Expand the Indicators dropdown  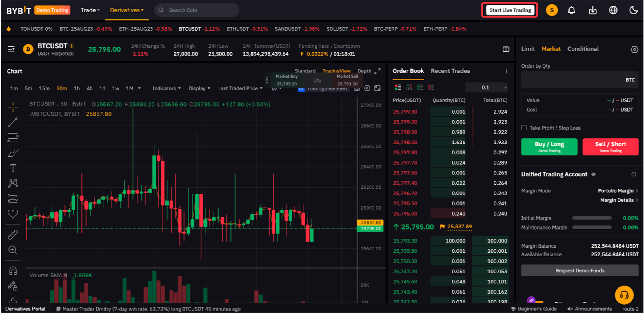tap(166, 88)
